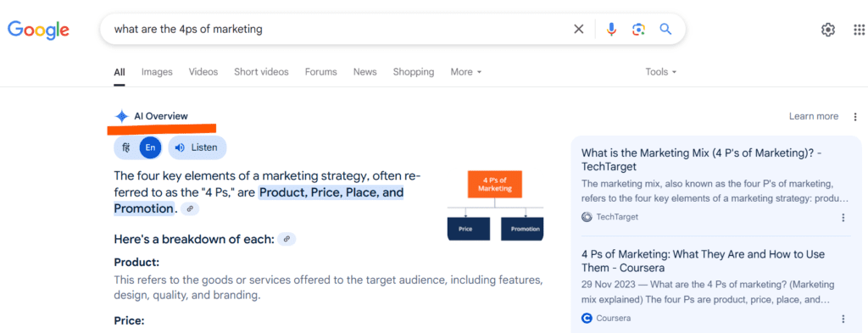Listen to the AI Overview aloud
The image size is (868, 333).
(197, 147)
